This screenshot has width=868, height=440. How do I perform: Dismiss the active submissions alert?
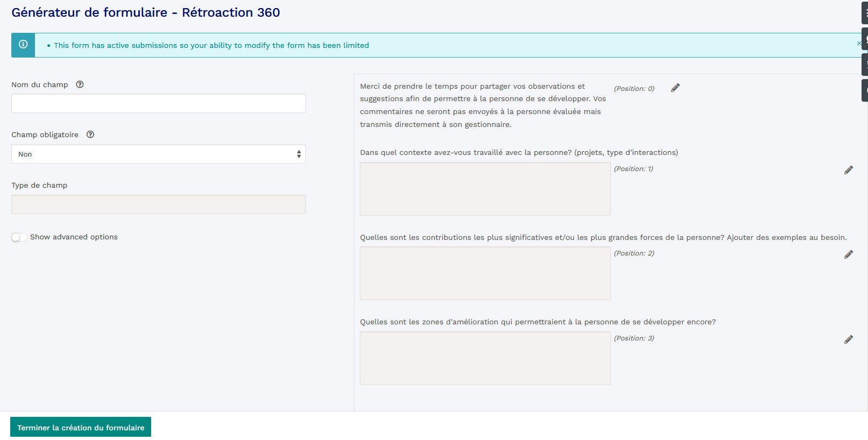859,43
